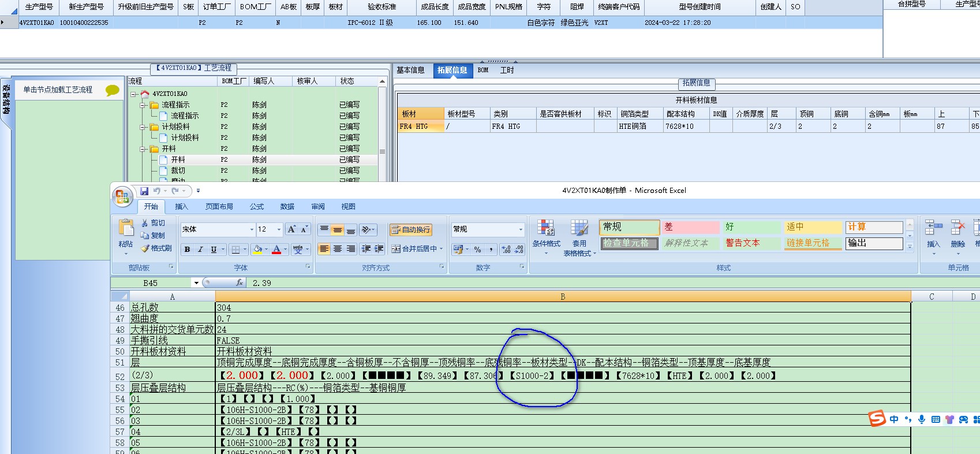The image size is (980, 454).
Task: Increase cell indent
Action: pyautogui.click(x=379, y=249)
